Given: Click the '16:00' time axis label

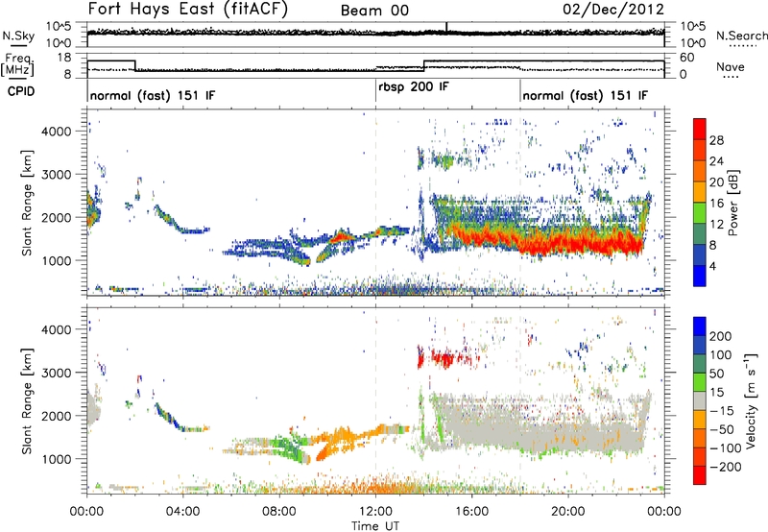Looking at the screenshot, I should click(x=471, y=512).
